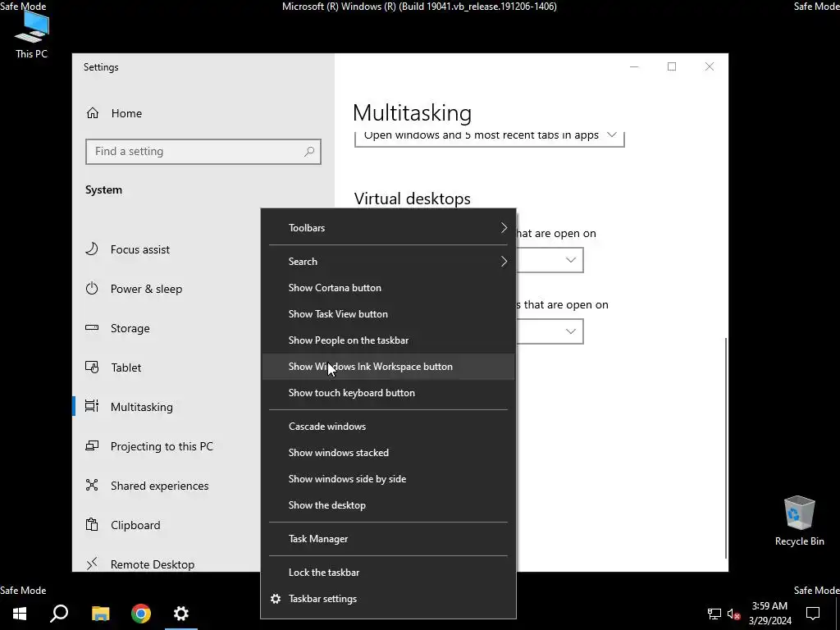Open Remote Desktop settings
Viewport: 840px width, 630px height.
tap(166, 564)
